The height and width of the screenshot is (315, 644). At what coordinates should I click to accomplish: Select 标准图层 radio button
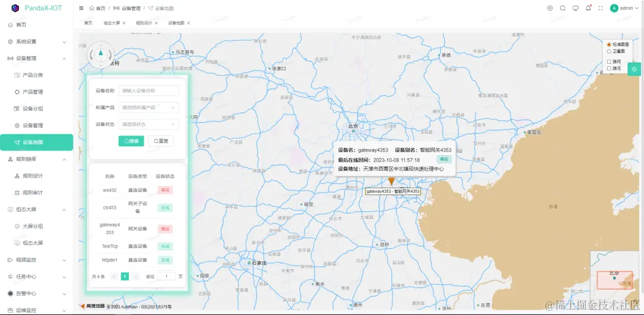(609, 44)
